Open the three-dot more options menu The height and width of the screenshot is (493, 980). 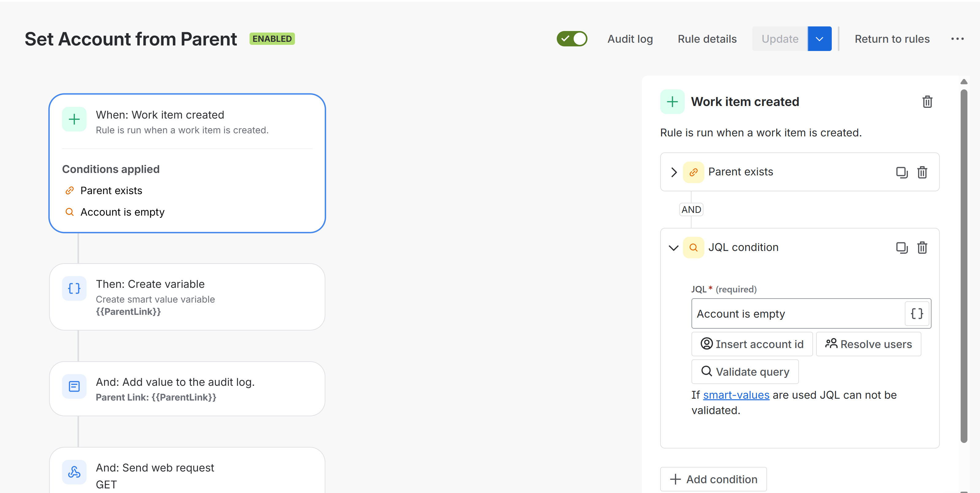pos(957,39)
